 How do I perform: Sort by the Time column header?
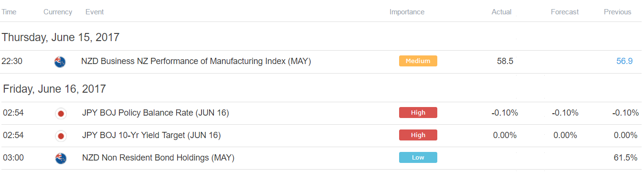[9, 12]
